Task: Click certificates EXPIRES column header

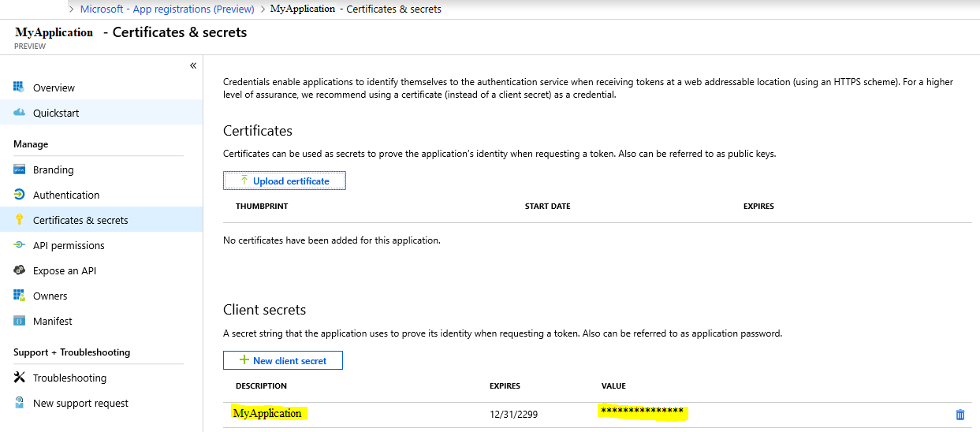Action: click(x=758, y=206)
